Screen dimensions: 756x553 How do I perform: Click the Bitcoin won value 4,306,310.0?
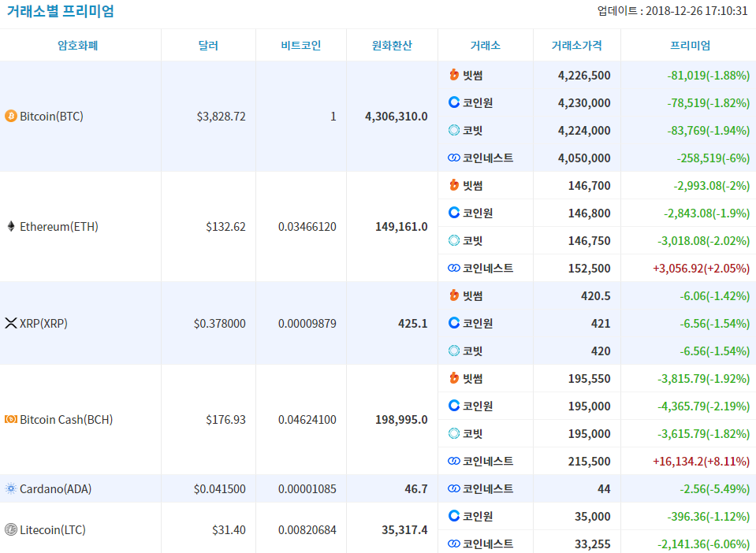[397, 116]
